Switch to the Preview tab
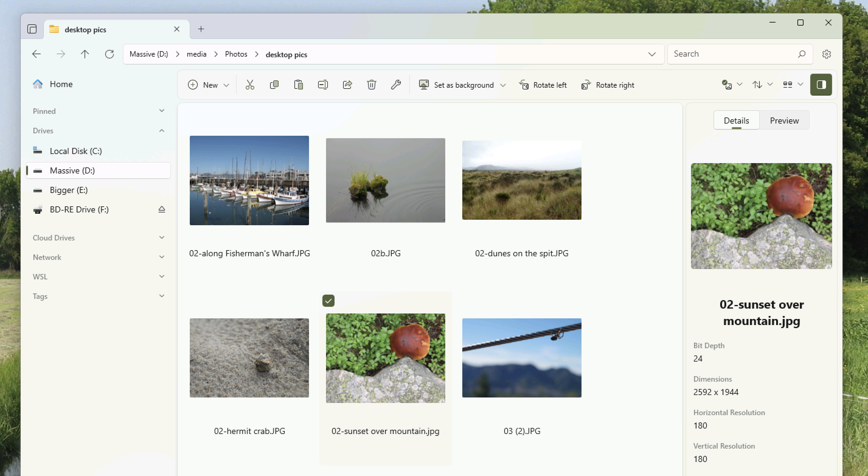 784,120
